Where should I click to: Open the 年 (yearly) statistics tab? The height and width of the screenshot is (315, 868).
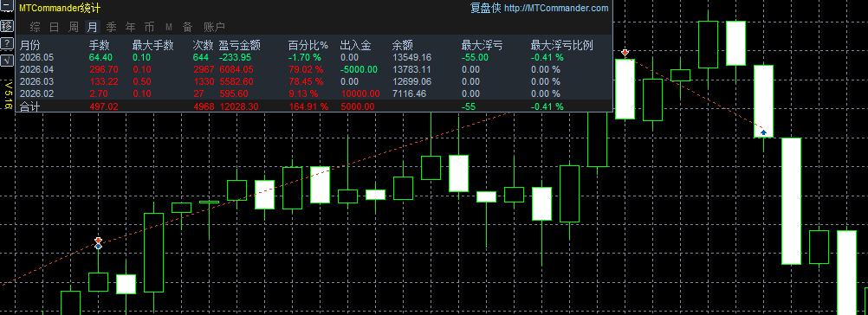(130, 27)
